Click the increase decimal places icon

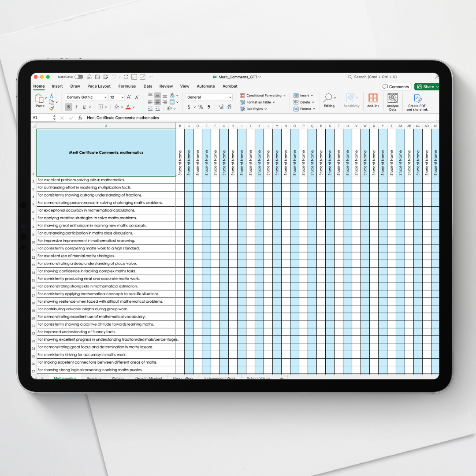coord(220,107)
